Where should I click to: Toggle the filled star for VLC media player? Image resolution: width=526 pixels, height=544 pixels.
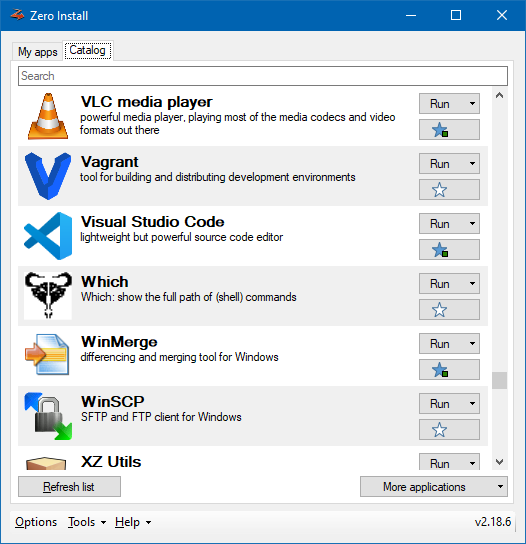pos(449,130)
